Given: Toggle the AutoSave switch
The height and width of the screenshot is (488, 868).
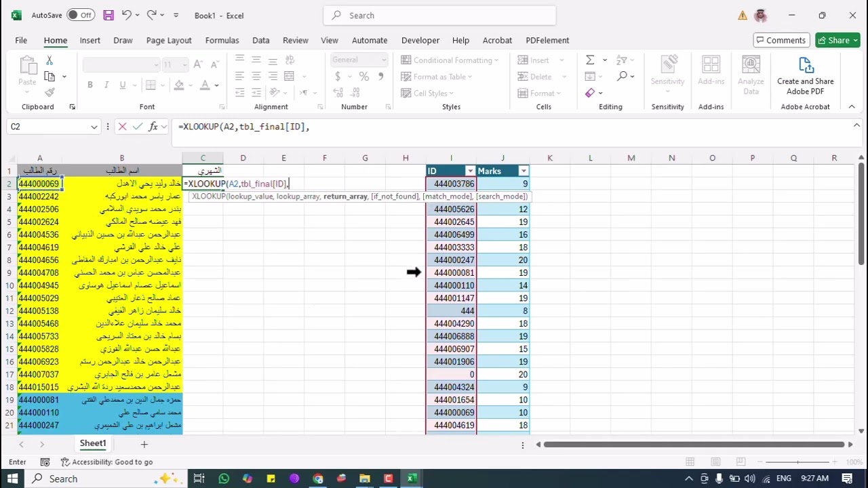Looking at the screenshot, I should [81, 15].
